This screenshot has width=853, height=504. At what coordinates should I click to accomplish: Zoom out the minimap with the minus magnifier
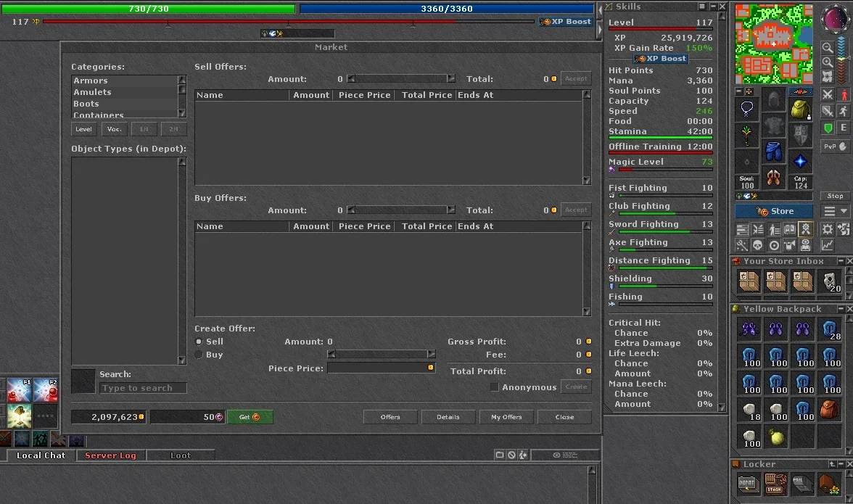click(x=827, y=48)
